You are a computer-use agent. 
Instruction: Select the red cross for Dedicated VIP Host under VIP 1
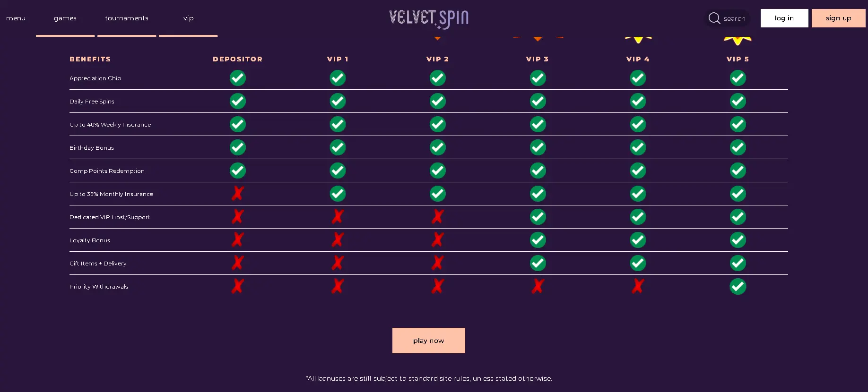pos(338,216)
